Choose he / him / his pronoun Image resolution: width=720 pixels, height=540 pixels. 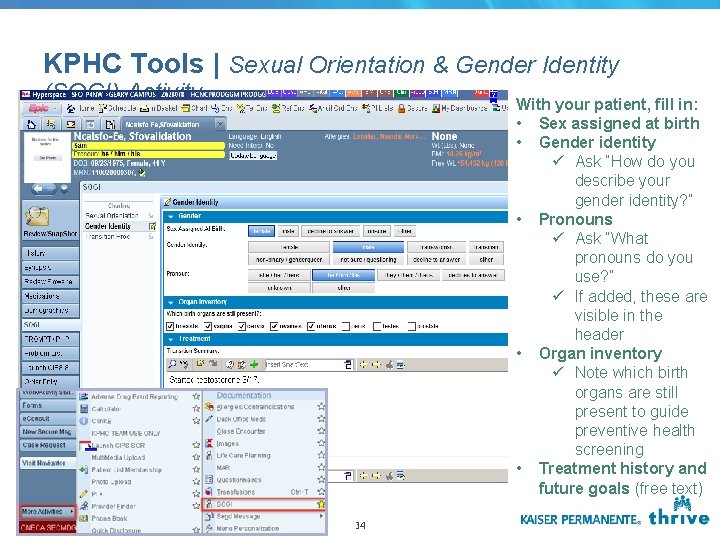point(343,275)
